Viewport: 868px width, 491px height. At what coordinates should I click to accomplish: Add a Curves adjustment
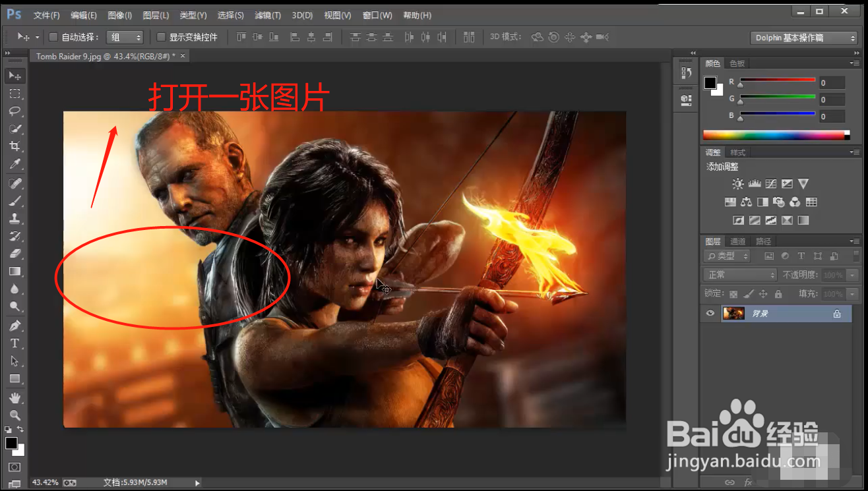coord(770,184)
